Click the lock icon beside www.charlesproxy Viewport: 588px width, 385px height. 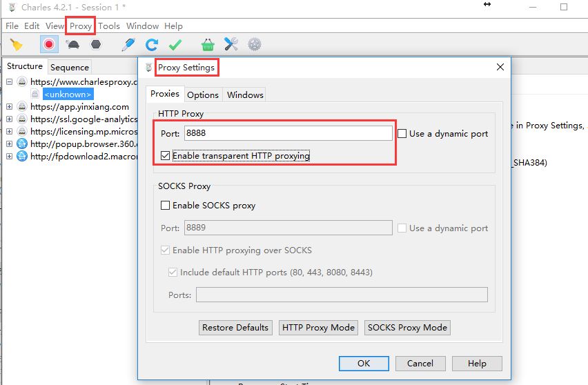coord(22,81)
